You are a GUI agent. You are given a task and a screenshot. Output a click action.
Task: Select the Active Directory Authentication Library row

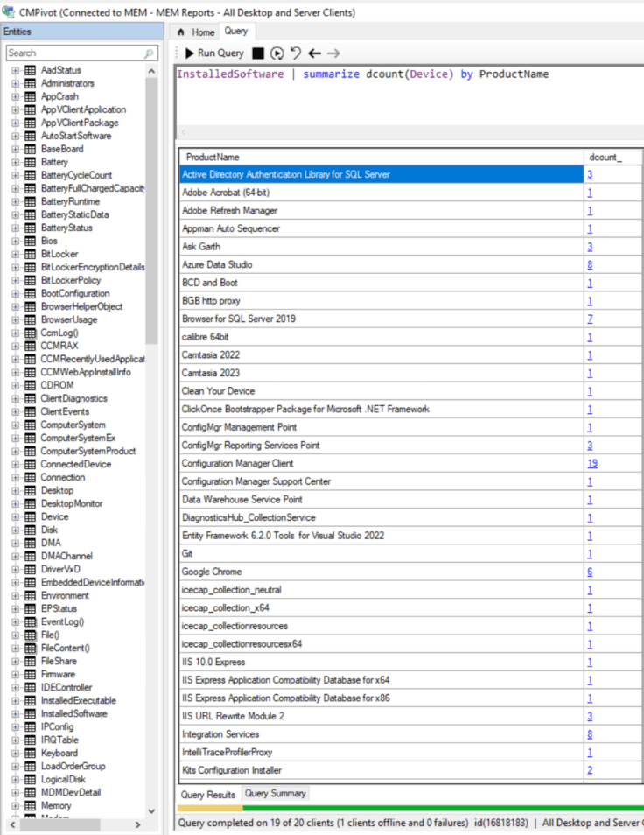[x=381, y=175]
